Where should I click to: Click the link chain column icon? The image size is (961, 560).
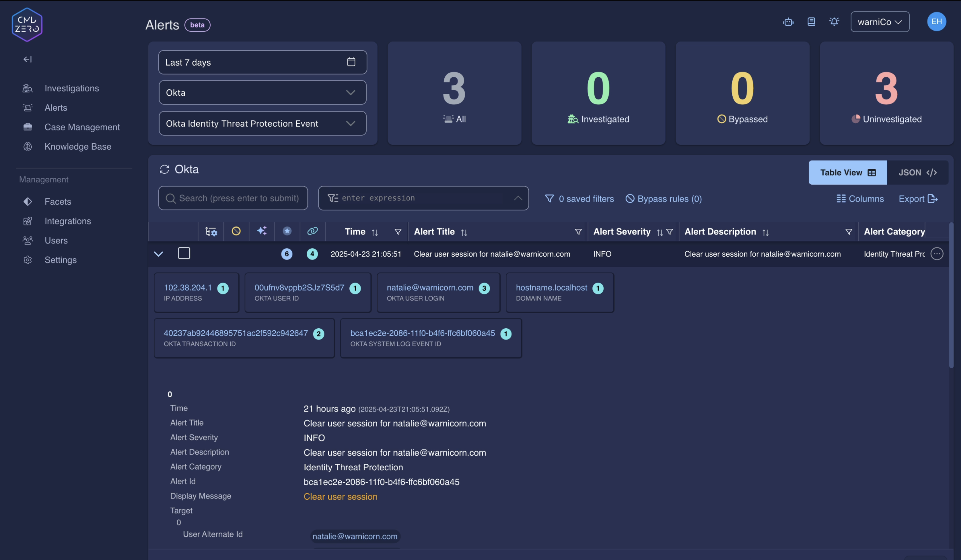312,231
